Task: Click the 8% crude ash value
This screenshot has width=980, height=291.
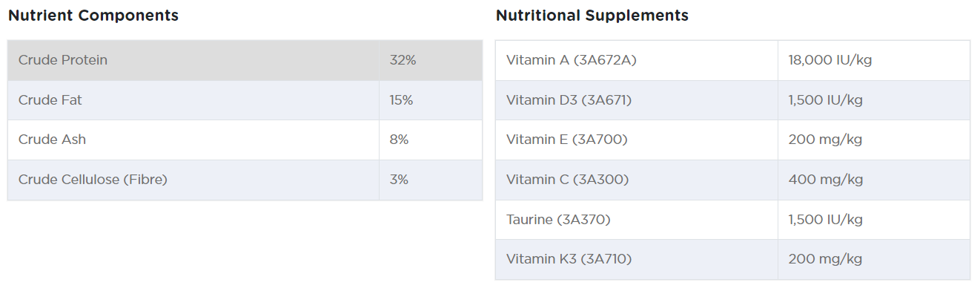Action: click(399, 140)
